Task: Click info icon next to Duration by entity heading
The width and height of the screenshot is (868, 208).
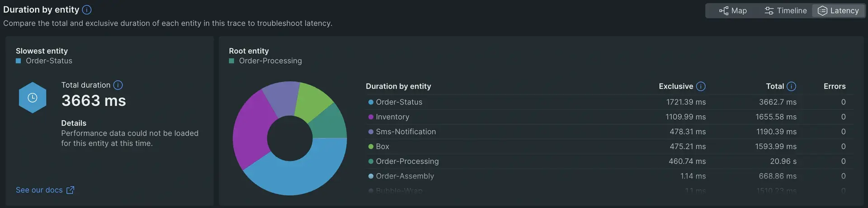Action: (x=87, y=9)
